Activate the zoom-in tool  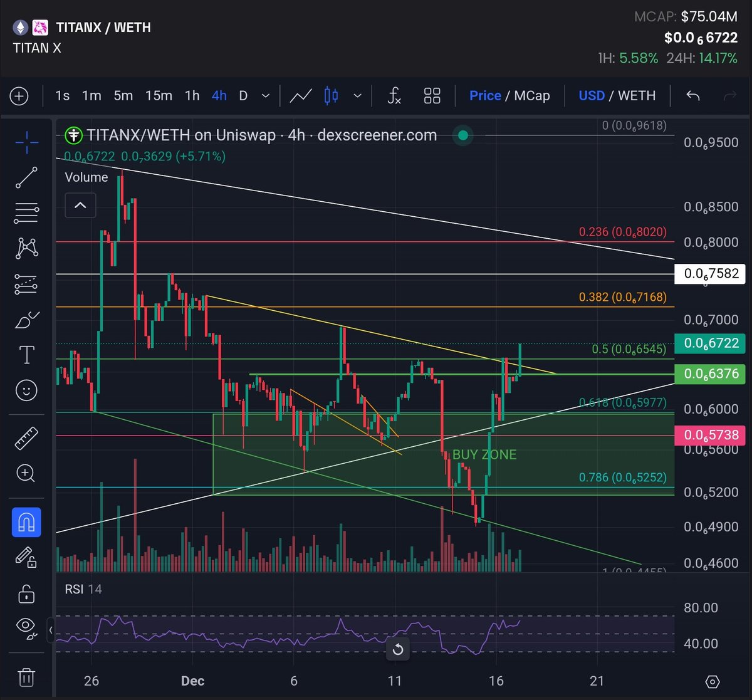click(x=26, y=474)
